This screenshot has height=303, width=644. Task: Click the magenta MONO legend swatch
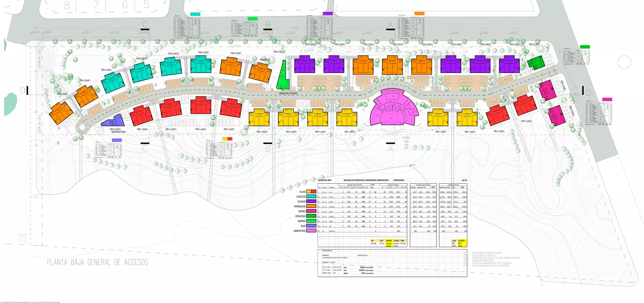(x=311, y=211)
